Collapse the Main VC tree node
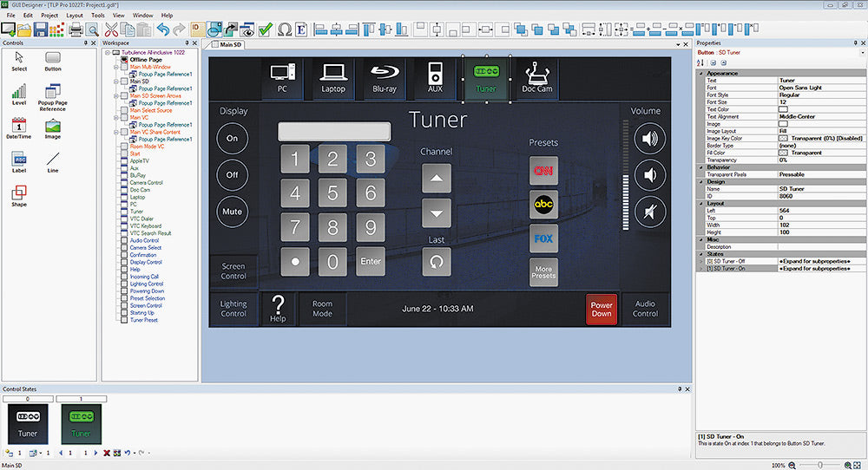 (116, 117)
